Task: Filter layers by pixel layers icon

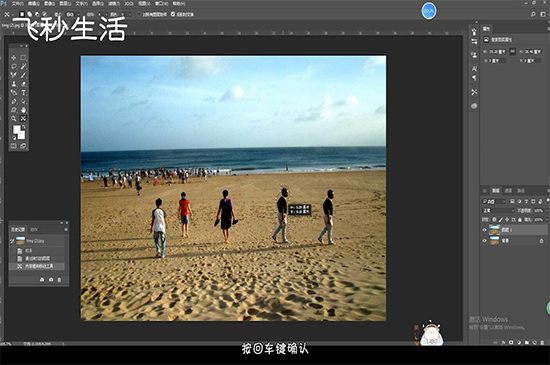Action: point(512,201)
